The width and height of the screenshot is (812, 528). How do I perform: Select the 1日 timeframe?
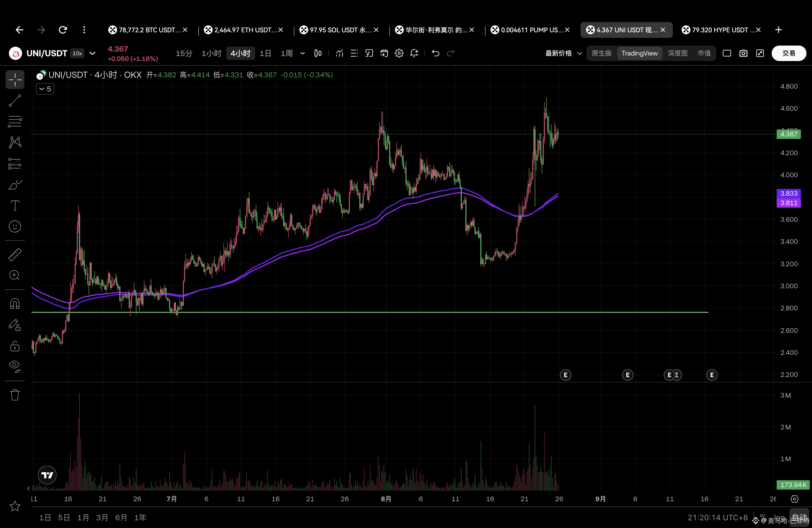(265, 53)
